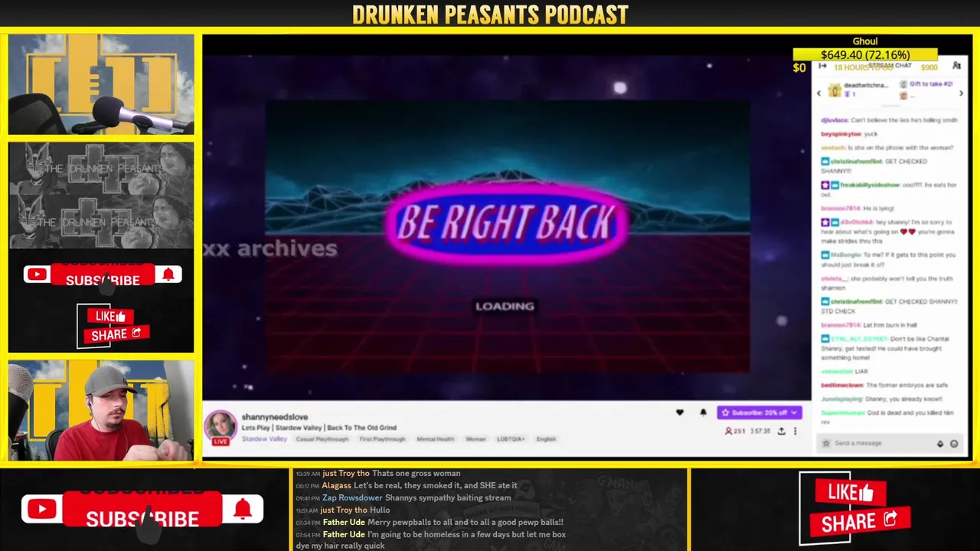The height and width of the screenshot is (551, 980).
Task: Go to previous gift leaderboard entry
Action: [x=818, y=93]
